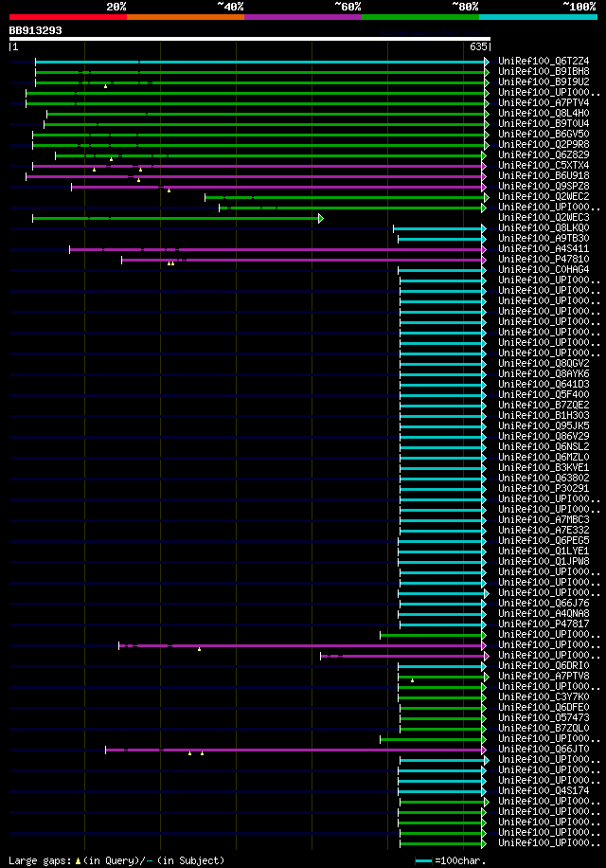Click the yellow gap marker under Q9SPZ8 bar
This screenshot has width=606, height=868.
coord(169,190)
